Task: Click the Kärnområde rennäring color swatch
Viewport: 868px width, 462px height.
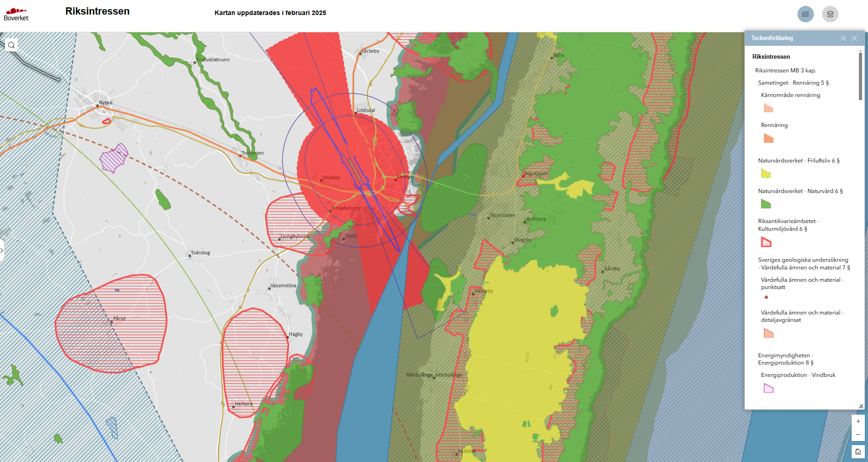Action: click(768, 108)
